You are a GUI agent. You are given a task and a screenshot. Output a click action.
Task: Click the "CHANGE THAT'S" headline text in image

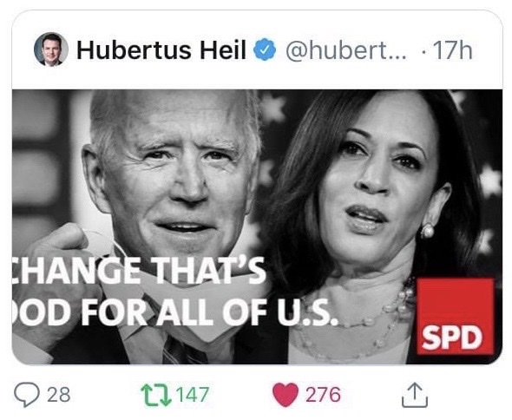(139, 271)
